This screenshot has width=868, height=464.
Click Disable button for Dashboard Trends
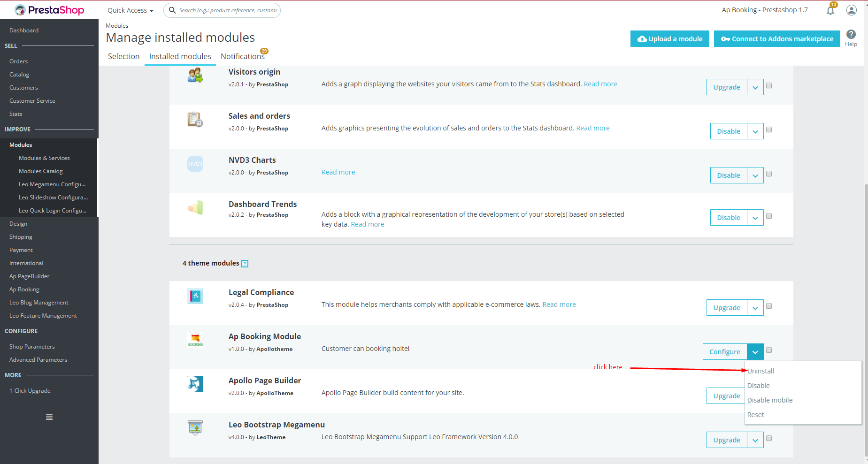coord(729,218)
